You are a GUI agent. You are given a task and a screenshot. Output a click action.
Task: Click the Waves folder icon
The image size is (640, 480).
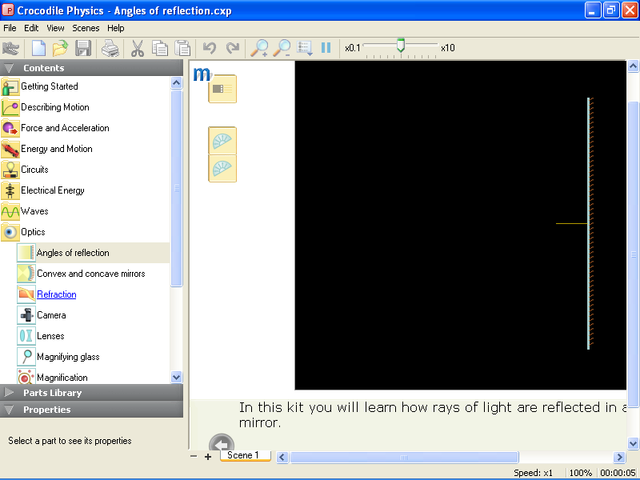click(10, 211)
